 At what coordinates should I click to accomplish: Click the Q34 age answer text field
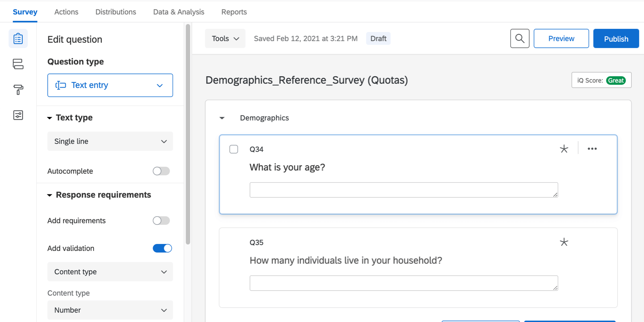tap(404, 190)
